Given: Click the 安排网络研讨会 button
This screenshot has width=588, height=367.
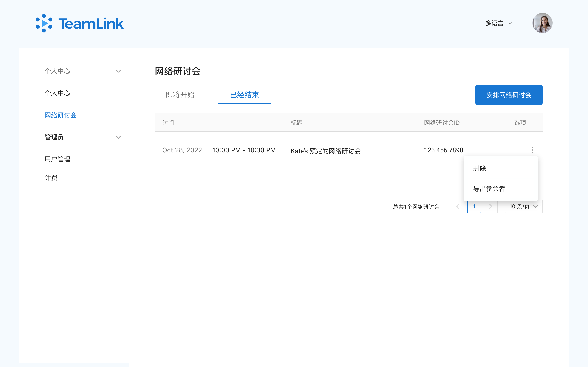Looking at the screenshot, I should point(509,95).
